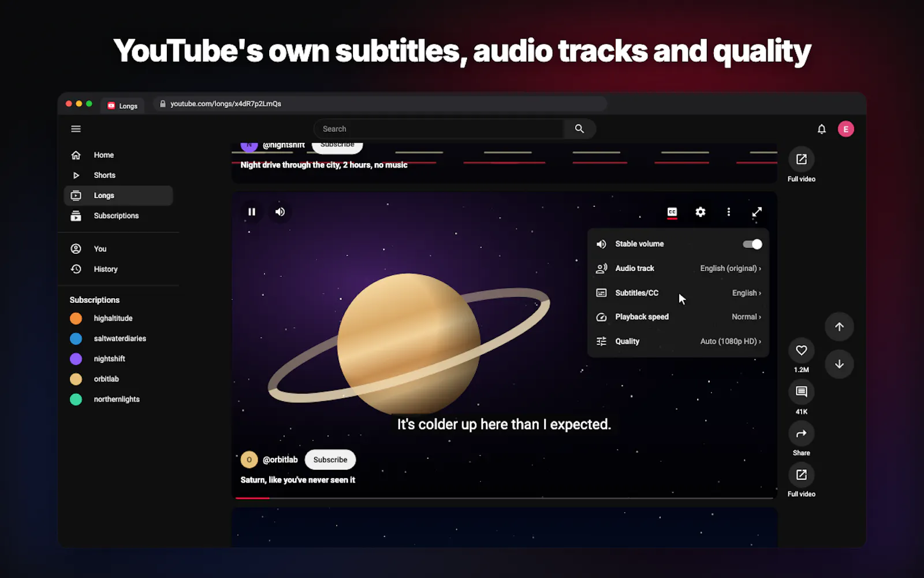
Task: Open Full video below the Share button
Action: pos(802,475)
